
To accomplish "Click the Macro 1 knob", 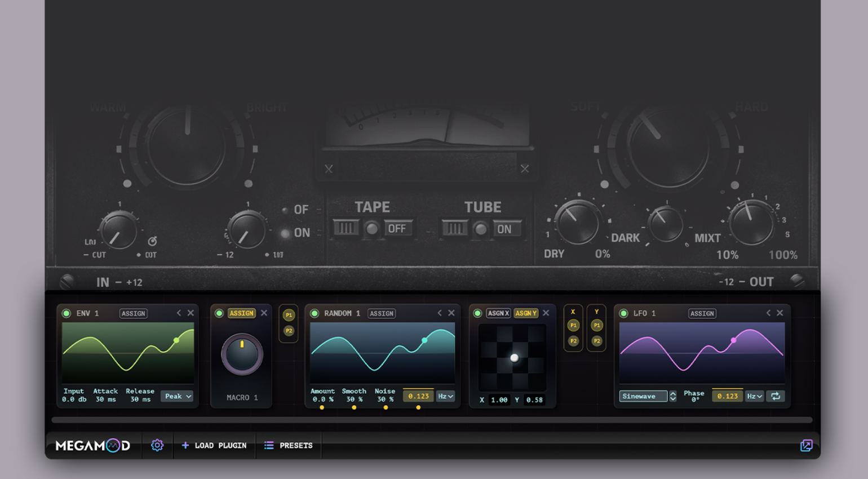I will tap(241, 354).
